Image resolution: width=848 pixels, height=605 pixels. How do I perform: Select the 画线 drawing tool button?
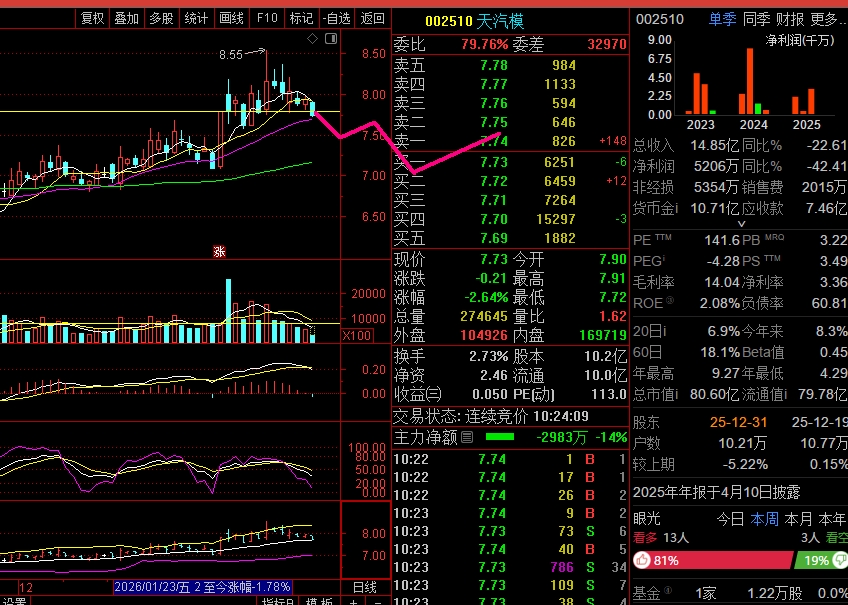231,18
